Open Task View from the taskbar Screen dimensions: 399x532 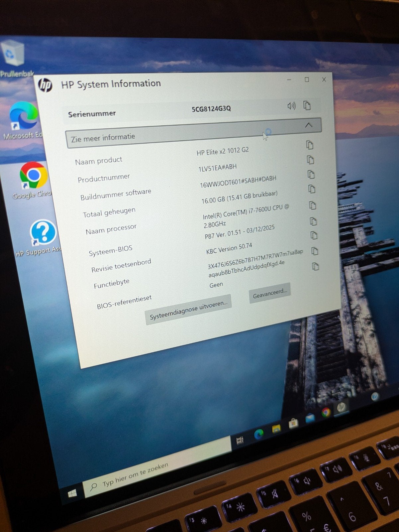(240, 441)
